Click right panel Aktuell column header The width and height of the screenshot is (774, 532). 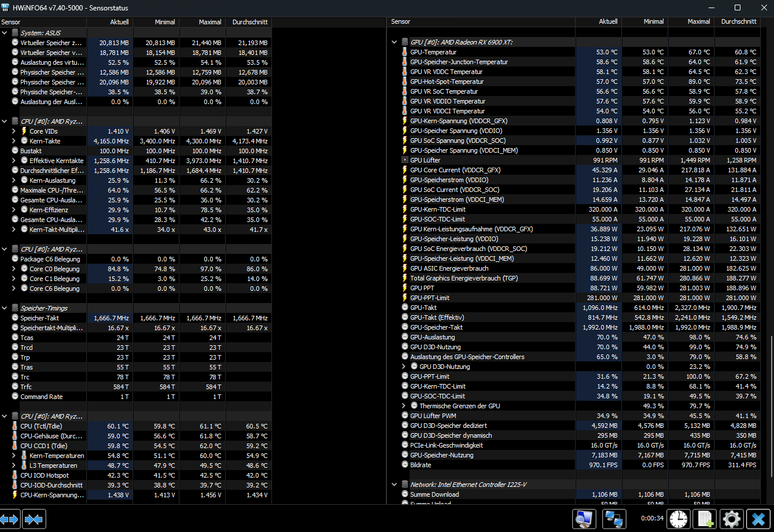pos(599,21)
